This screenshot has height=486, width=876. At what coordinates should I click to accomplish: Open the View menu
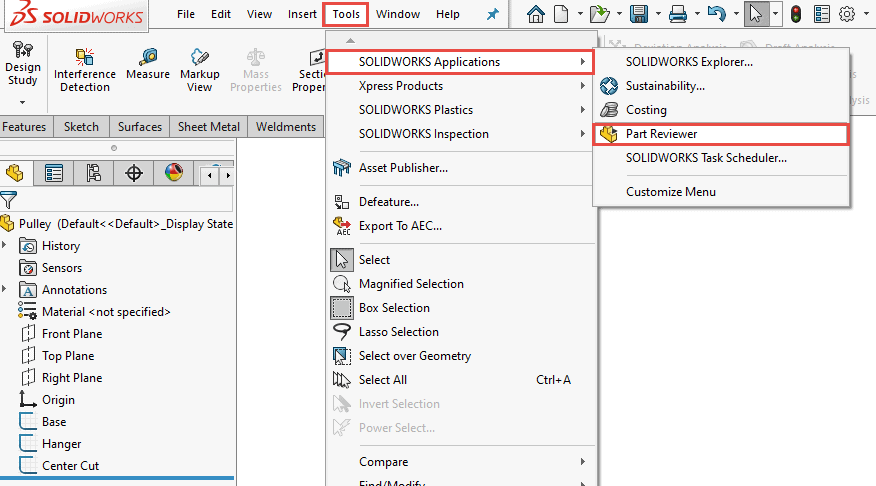[x=259, y=14]
